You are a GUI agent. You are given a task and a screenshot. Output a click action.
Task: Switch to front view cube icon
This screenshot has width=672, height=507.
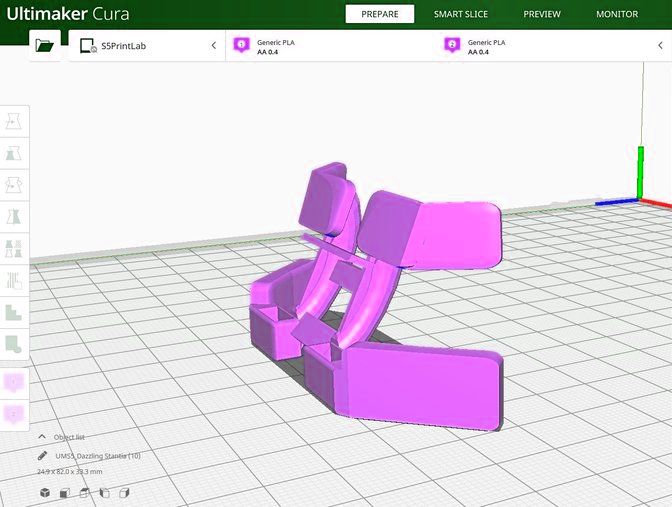tap(65, 493)
